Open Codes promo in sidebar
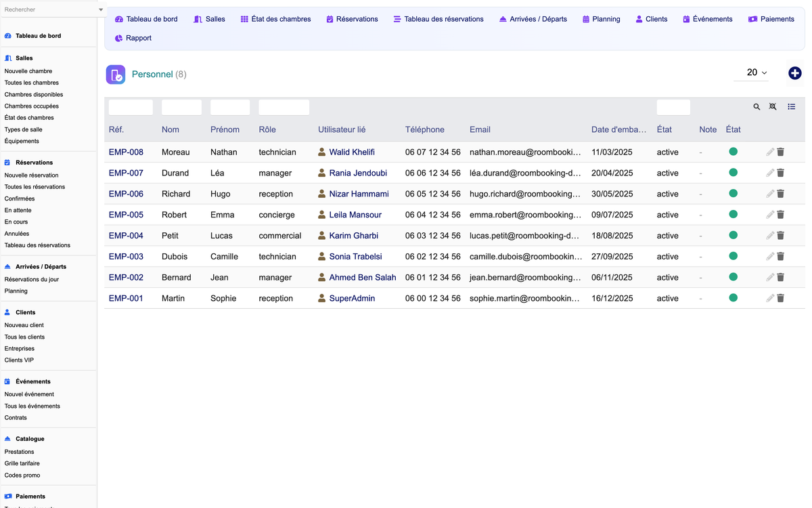Image resolution: width=812 pixels, height=508 pixels. click(22, 475)
